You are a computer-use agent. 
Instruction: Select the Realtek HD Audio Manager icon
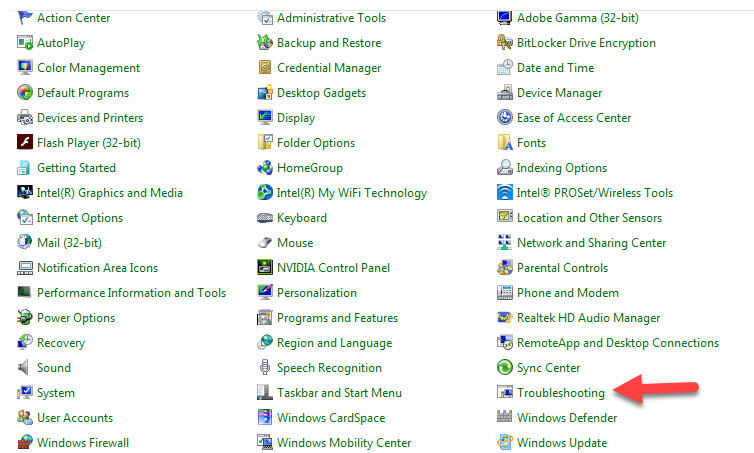coord(505,318)
